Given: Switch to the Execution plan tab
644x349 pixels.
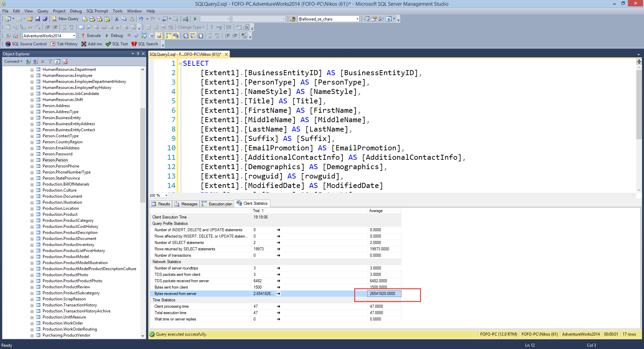Looking at the screenshot, I should point(217,204).
